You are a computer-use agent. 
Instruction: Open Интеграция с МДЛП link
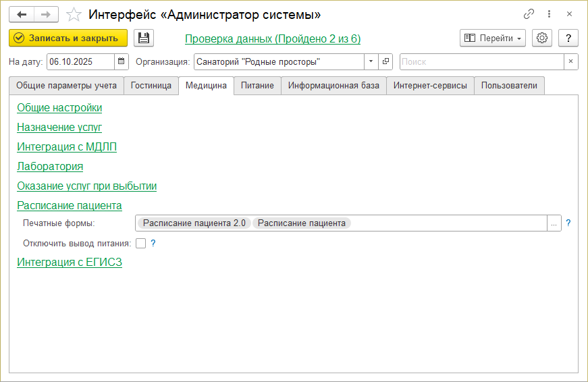pos(67,147)
